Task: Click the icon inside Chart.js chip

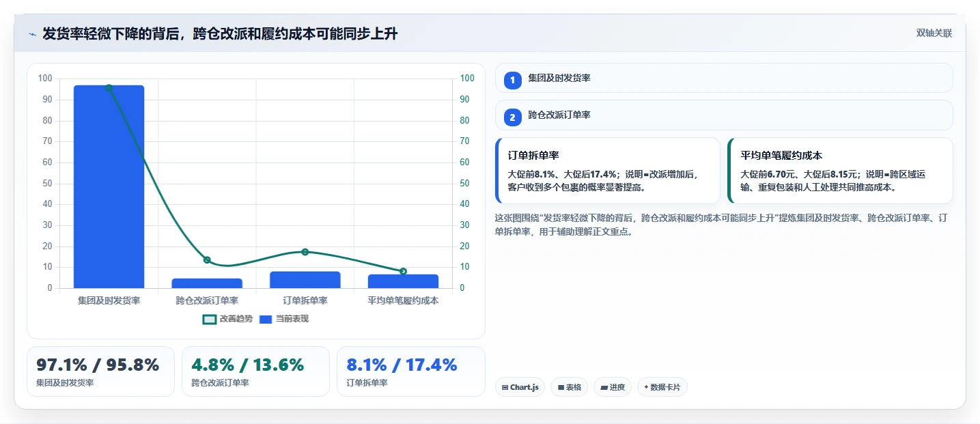Action: (x=505, y=387)
